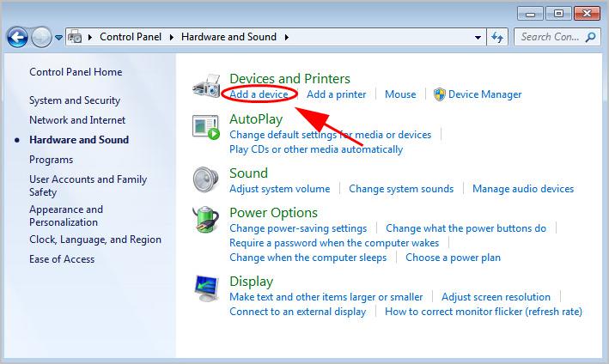
Task: Click Choose a power plan
Action: pos(454,258)
